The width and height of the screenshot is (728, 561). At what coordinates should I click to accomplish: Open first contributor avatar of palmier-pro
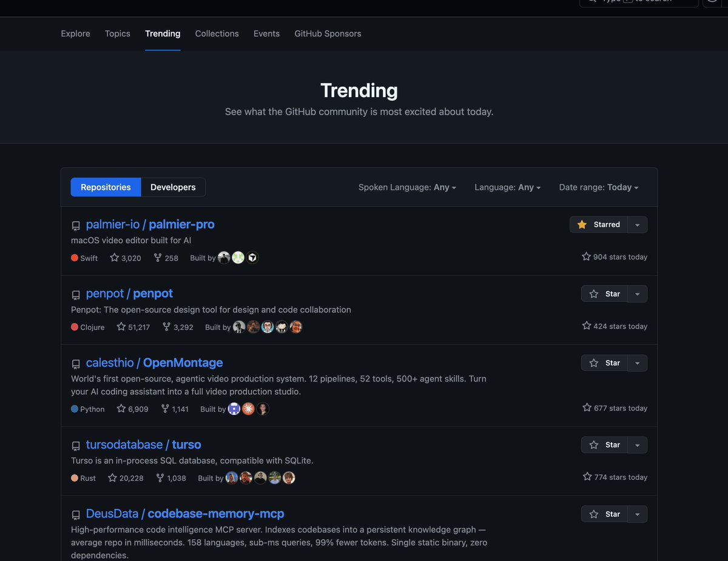pos(224,258)
